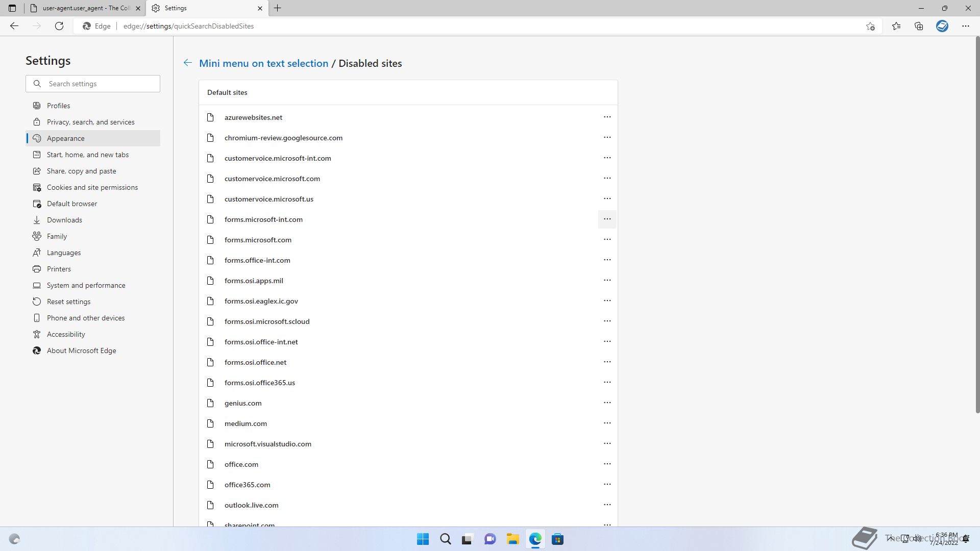Open more options for forms.osi.apps.mil
The width and height of the screenshot is (980, 551).
click(607, 280)
